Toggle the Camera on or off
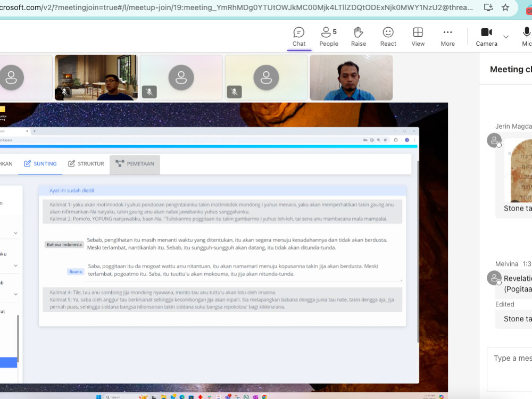Image resolution: width=532 pixels, height=399 pixels. pyautogui.click(x=487, y=37)
